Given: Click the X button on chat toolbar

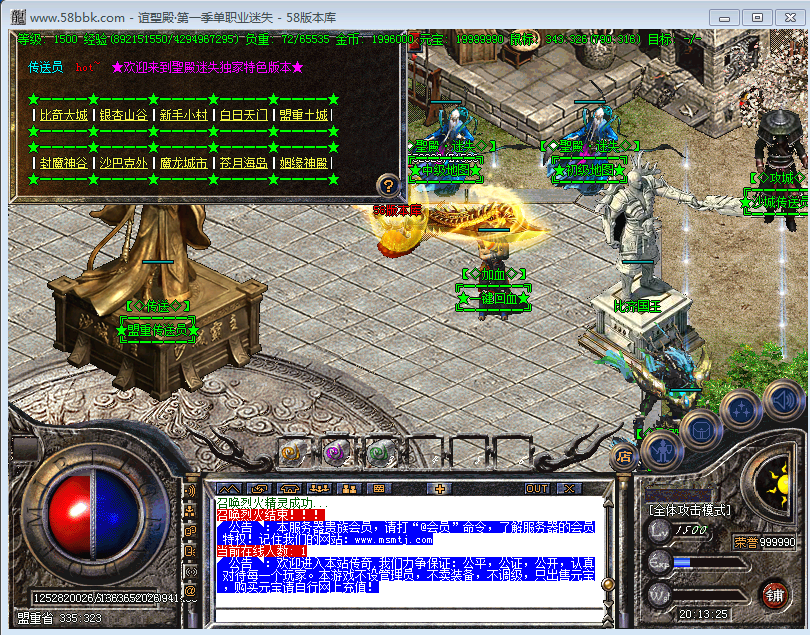Looking at the screenshot, I should point(569,489).
